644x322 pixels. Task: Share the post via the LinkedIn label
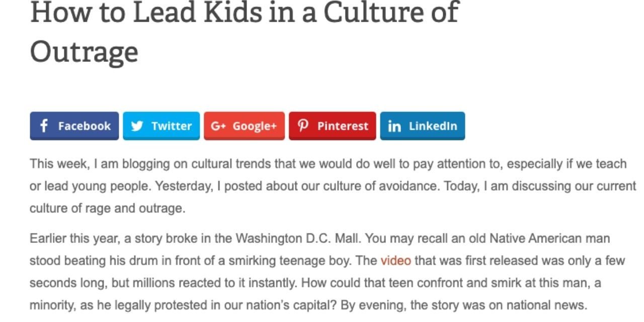coord(433,126)
